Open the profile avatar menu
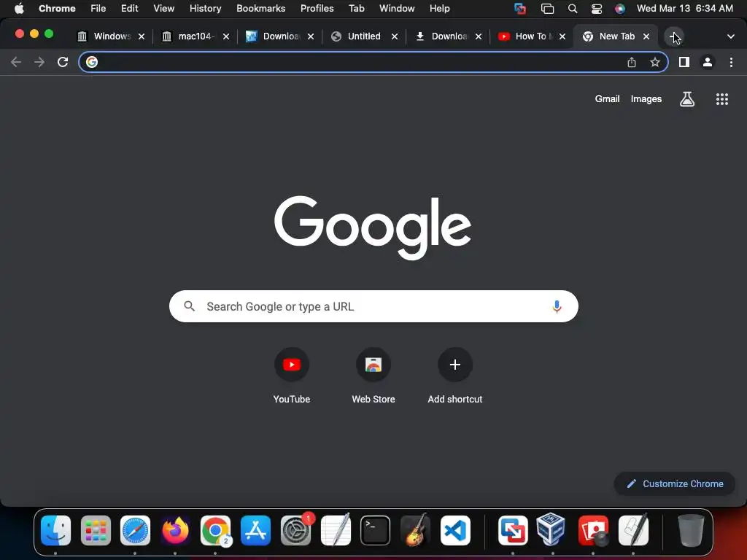The height and width of the screenshot is (560, 747). pos(708,62)
